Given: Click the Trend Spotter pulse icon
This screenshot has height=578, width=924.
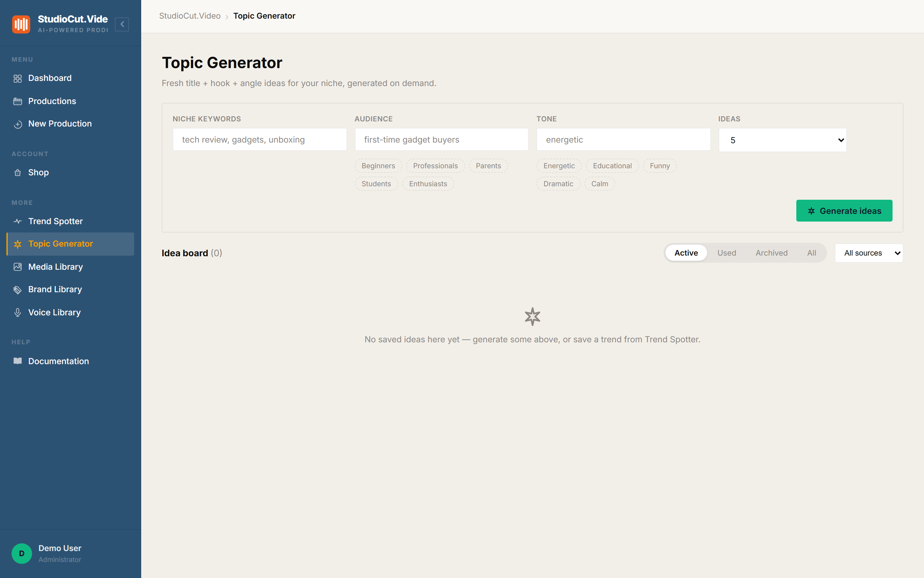Looking at the screenshot, I should point(18,221).
